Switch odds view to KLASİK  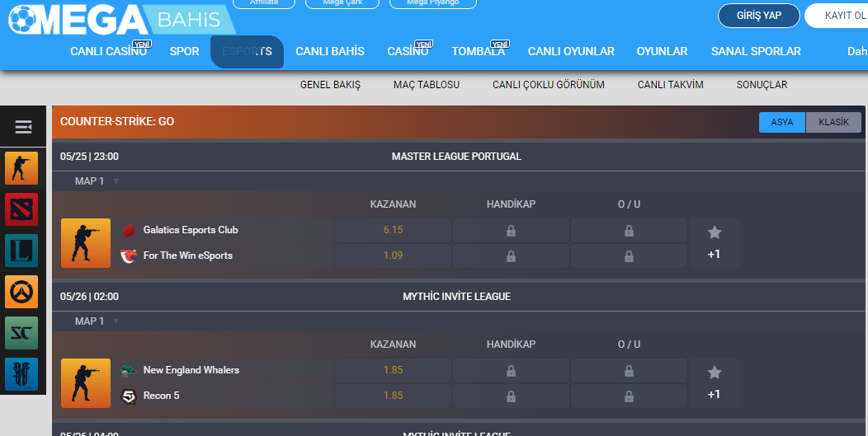coord(833,122)
